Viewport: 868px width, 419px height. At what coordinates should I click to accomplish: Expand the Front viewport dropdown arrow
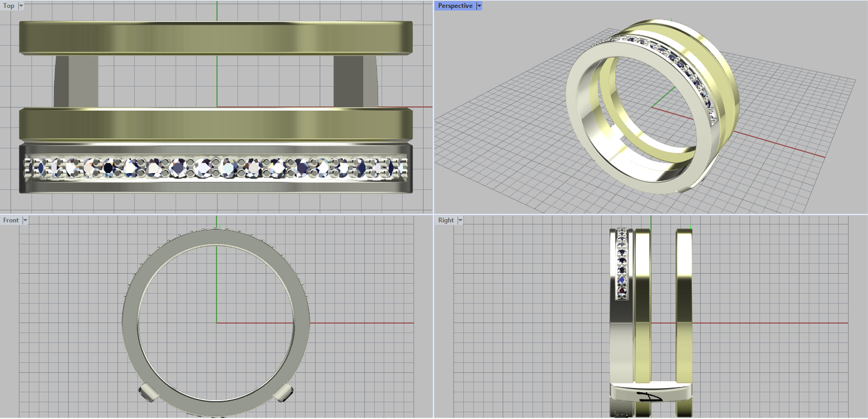click(25, 220)
